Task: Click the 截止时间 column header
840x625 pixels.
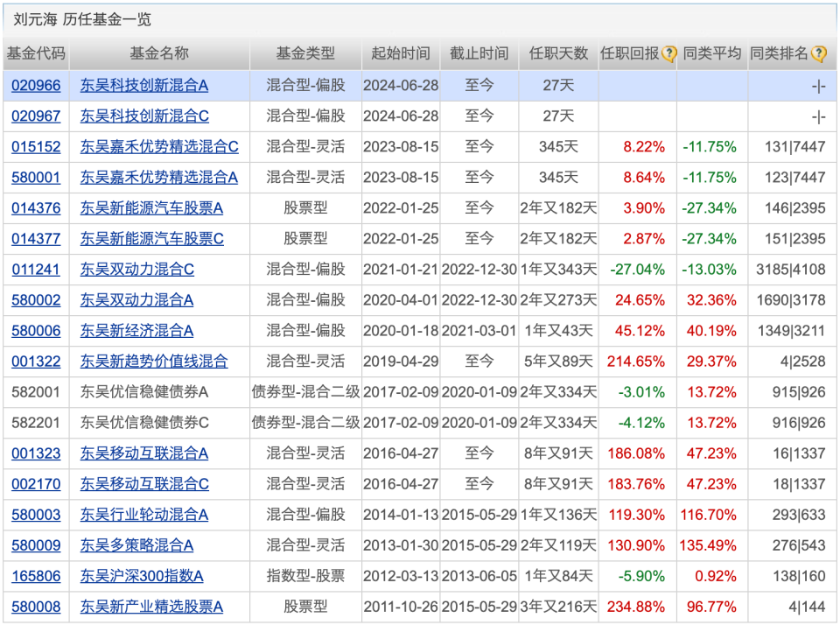Action: click(479, 53)
